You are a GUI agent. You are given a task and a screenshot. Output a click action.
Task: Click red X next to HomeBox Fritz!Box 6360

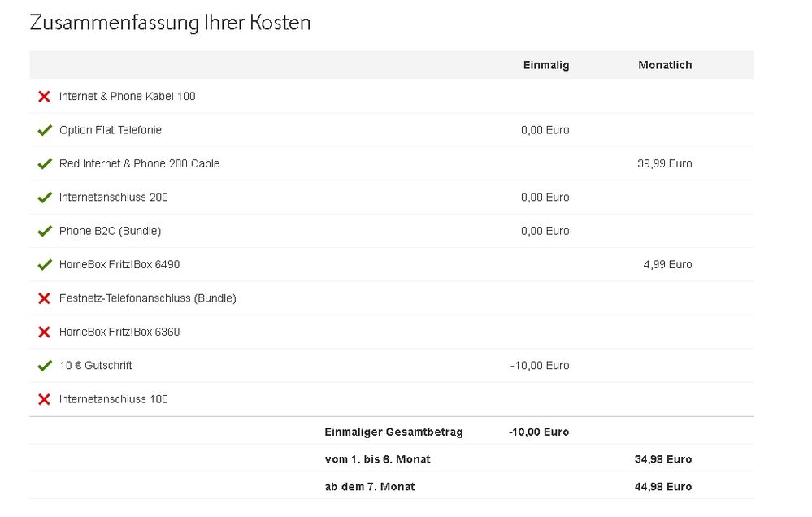tap(45, 332)
